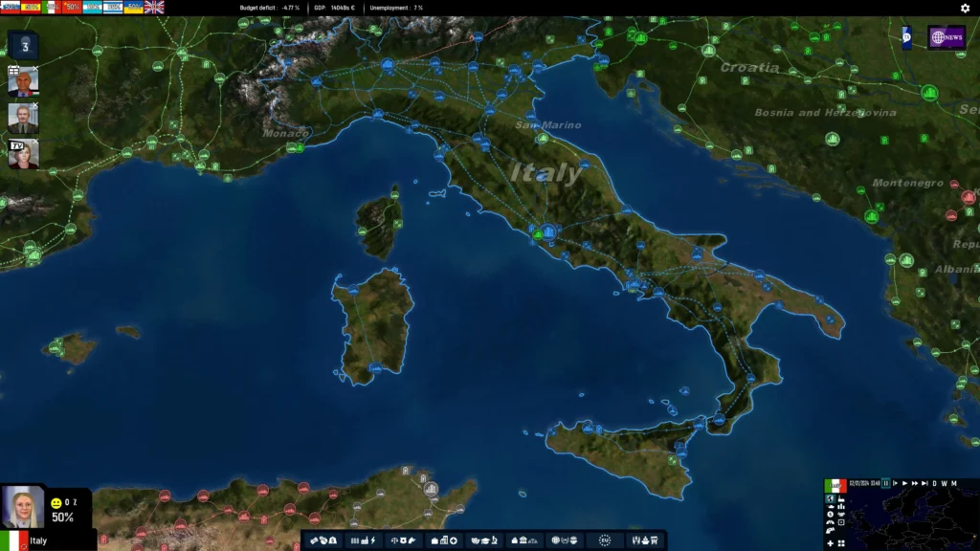The image size is (980, 551).
Task: Open the settings gear icon
Action: click(x=965, y=8)
